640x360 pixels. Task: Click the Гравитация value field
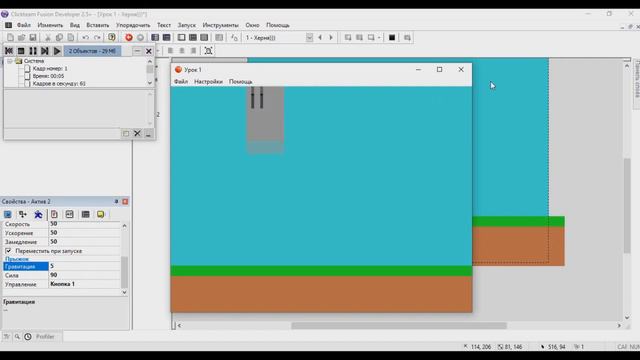pyautogui.click(x=84, y=266)
